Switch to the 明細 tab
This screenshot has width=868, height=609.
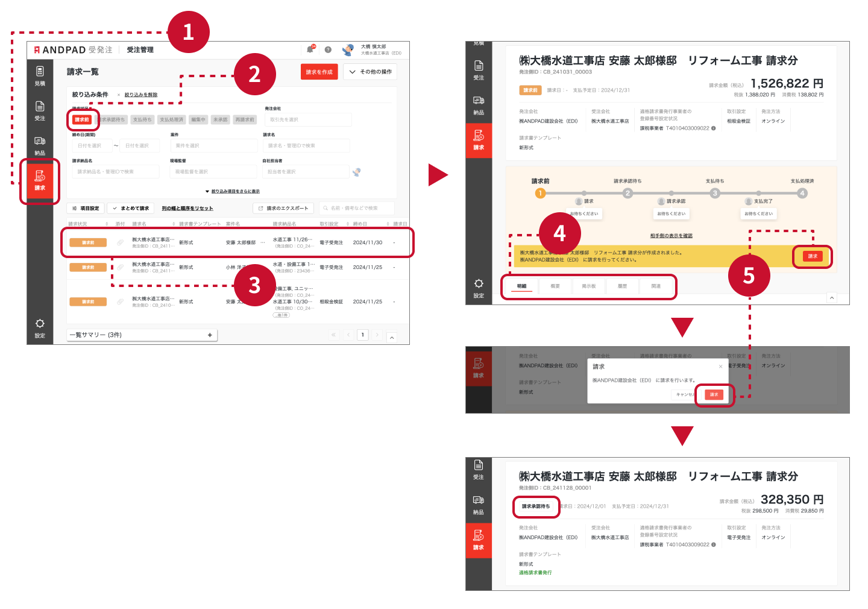click(522, 286)
